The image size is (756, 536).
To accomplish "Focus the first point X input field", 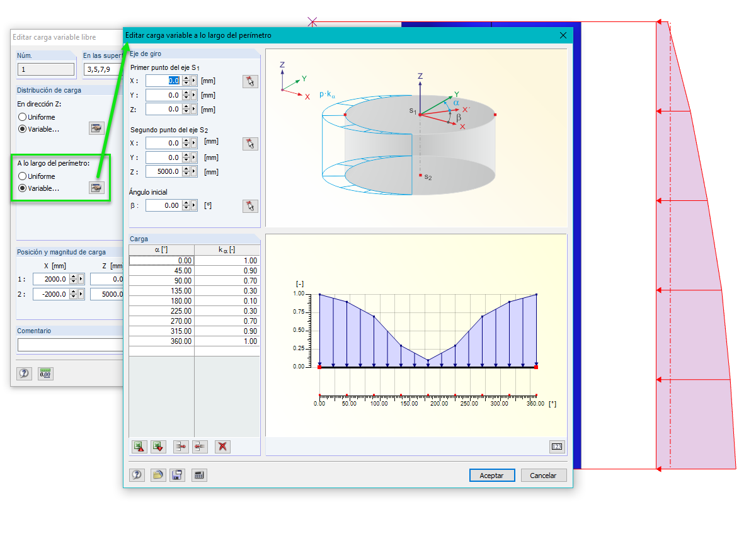I will (x=164, y=81).
